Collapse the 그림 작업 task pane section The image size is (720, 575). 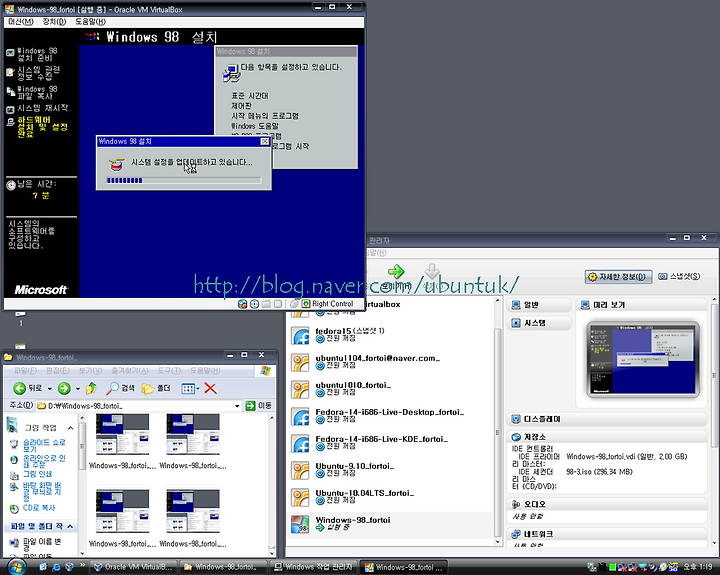70,428
